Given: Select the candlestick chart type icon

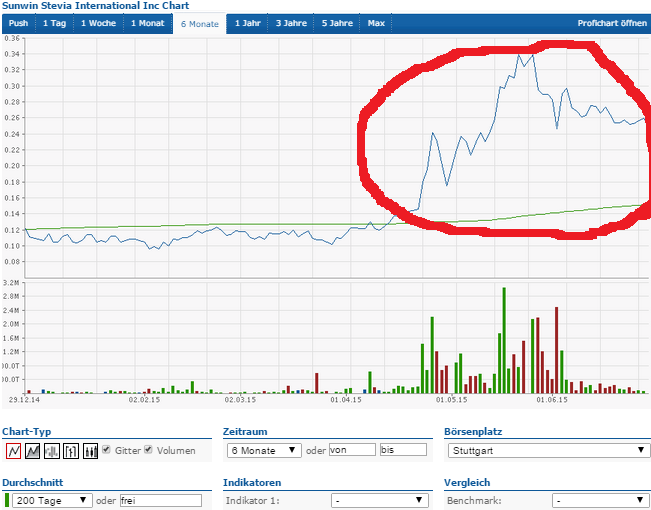Looking at the screenshot, I should click(x=90, y=451).
